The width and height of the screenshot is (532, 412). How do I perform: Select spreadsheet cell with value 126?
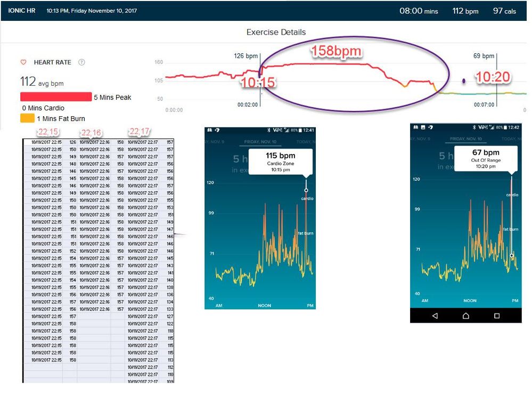(x=70, y=142)
